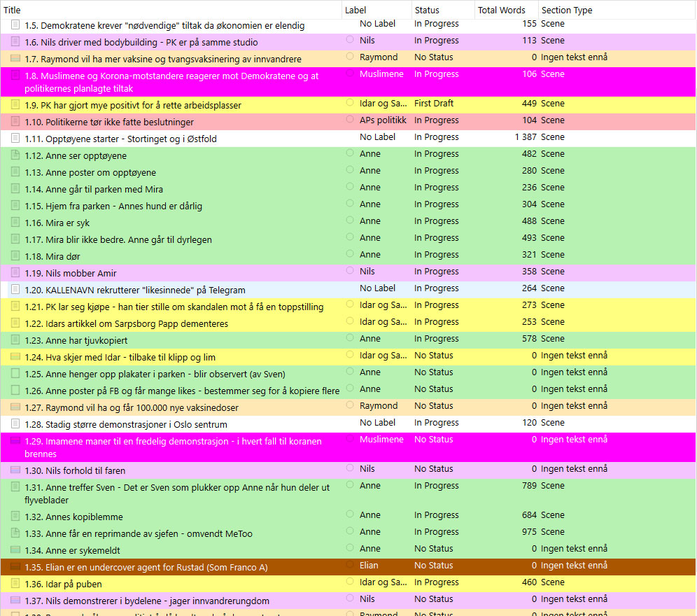Select the snapshot icon for 1.33 Anne får en reprimande
The width and height of the screenshot is (697, 616).
click(15, 533)
